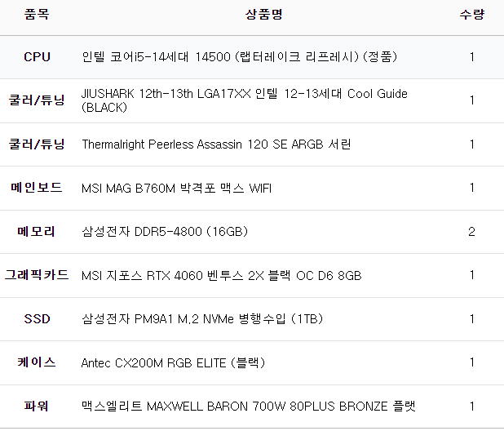Click the quantity 2 in the 메모리 row
504x431 pixels.
pos(471,232)
